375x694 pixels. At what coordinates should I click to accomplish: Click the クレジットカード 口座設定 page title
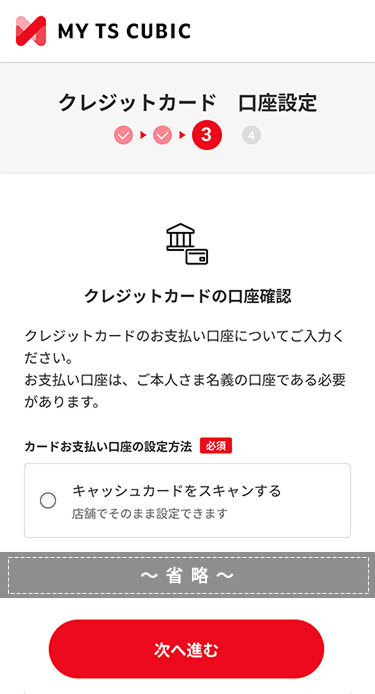pyautogui.click(x=188, y=104)
